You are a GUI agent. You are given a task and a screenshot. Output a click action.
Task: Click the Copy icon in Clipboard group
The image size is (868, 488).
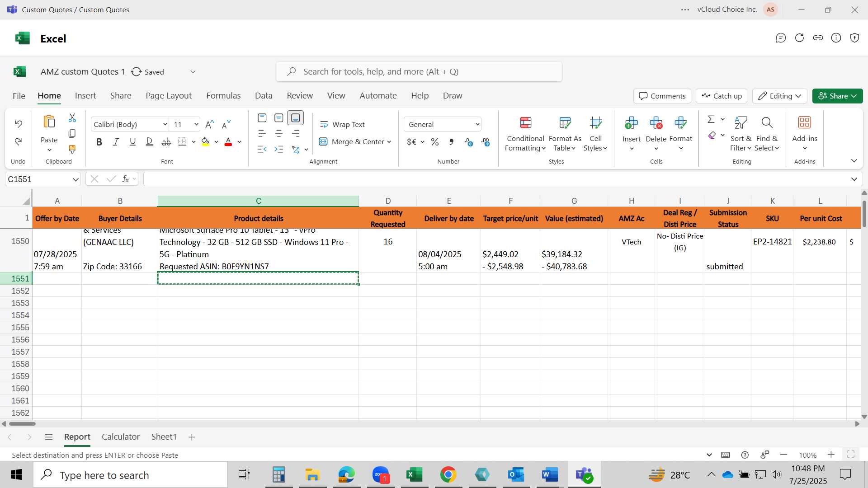point(72,134)
